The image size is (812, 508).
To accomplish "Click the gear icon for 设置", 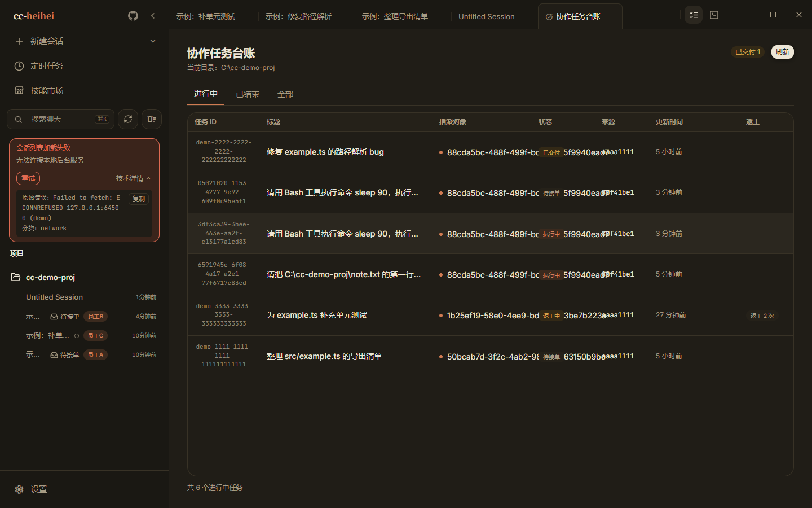I will [19, 489].
